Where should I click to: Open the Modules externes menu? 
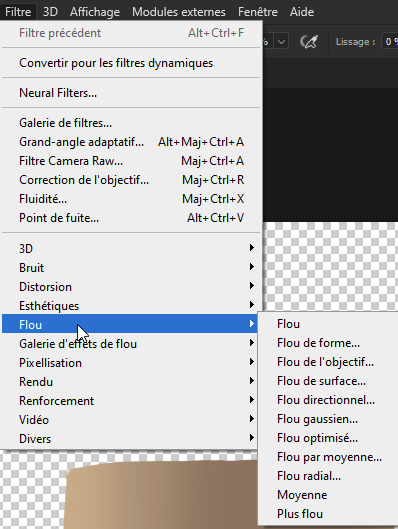(x=179, y=12)
